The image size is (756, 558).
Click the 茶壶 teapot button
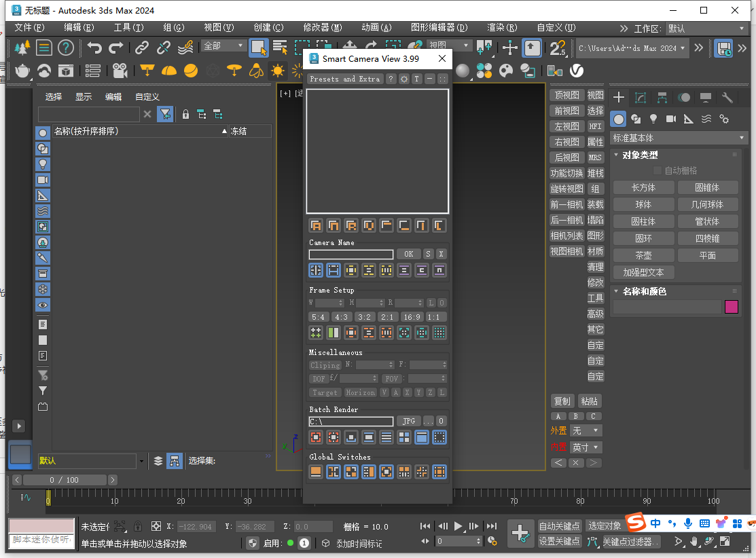point(644,255)
